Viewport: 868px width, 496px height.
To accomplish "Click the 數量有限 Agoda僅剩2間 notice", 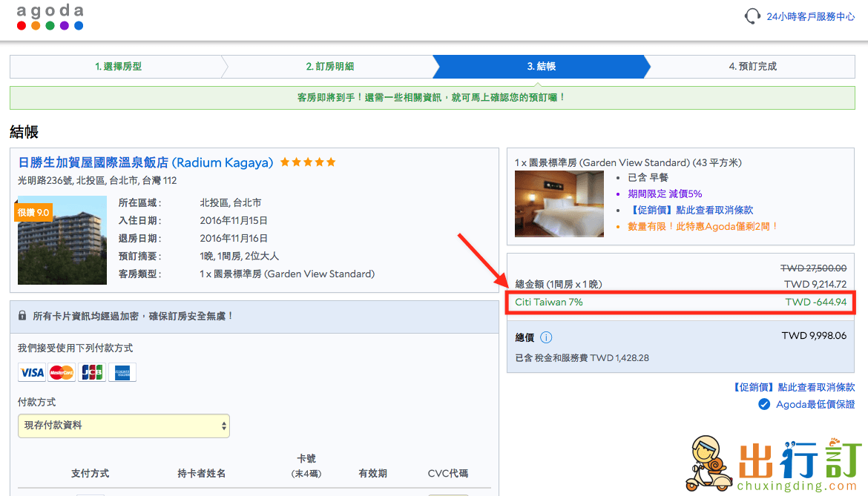I will pyautogui.click(x=703, y=226).
